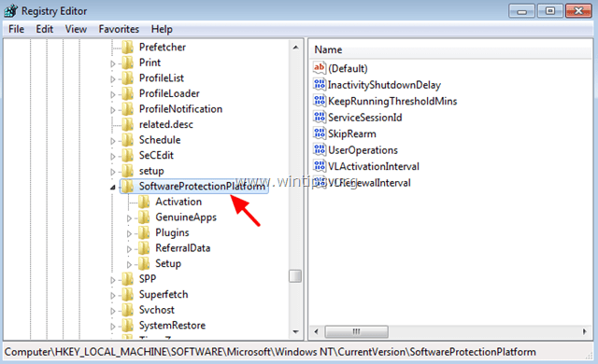
Task: Click the related.desc folder icon
Action: [128, 124]
